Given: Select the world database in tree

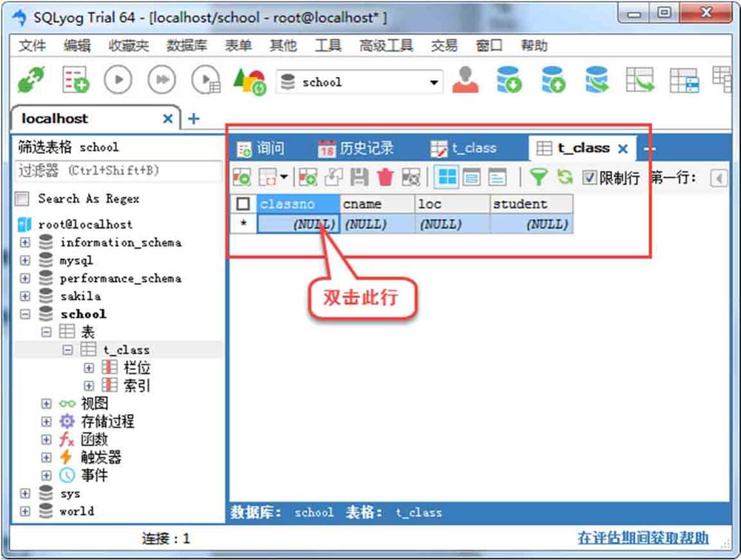Looking at the screenshot, I should click(76, 511).
